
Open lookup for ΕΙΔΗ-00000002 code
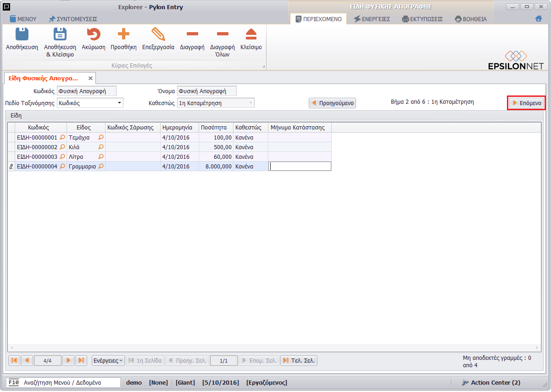point(63,147)
